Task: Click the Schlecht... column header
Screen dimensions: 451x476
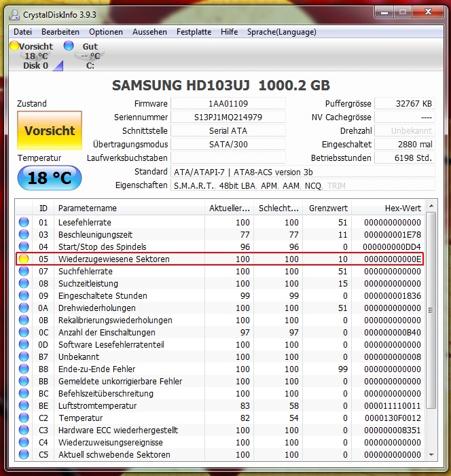Action: 278,208
